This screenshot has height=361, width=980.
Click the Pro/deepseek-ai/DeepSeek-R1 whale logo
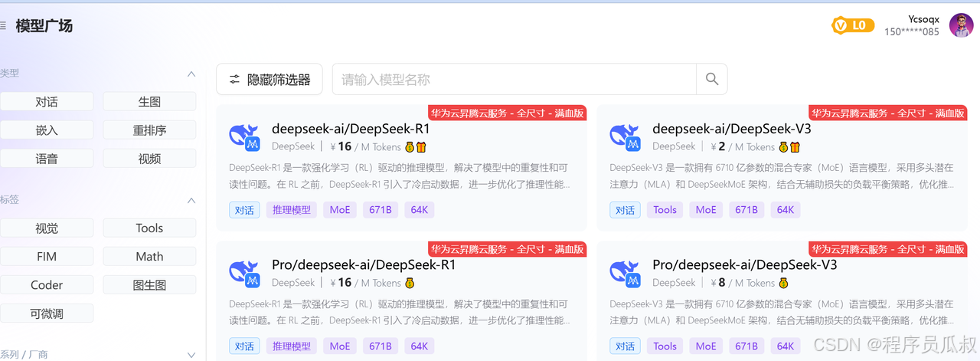coord(245,274)
